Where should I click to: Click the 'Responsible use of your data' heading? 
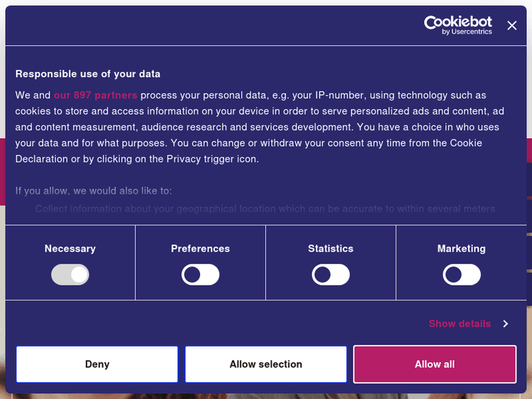point(88,74)
